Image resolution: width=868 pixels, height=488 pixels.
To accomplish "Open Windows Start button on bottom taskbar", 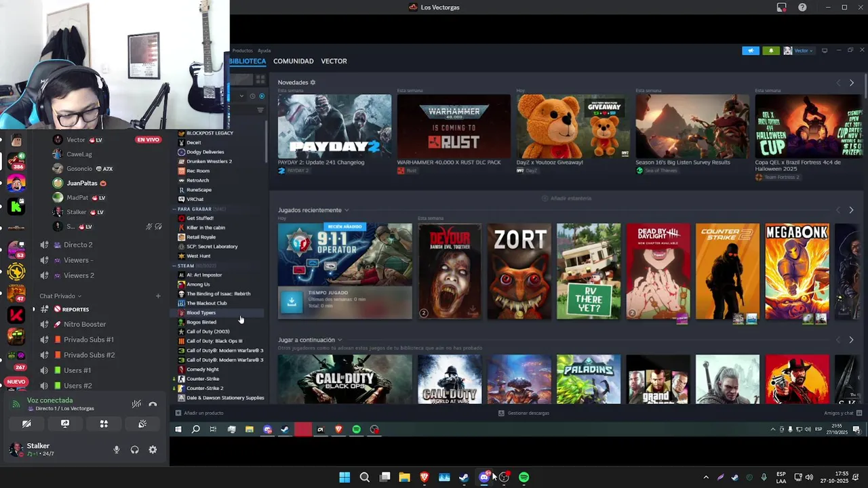I will (344, 477).
